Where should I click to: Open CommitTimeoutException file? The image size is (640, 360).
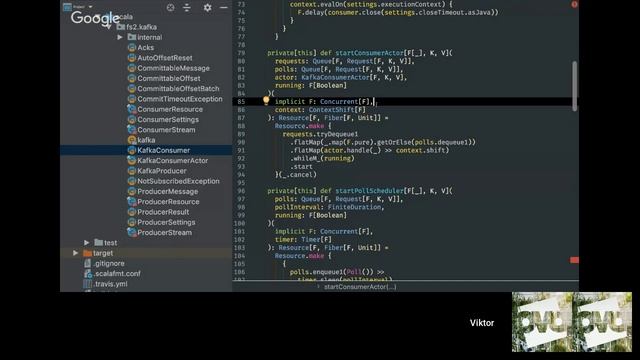(x=180, y=99)
